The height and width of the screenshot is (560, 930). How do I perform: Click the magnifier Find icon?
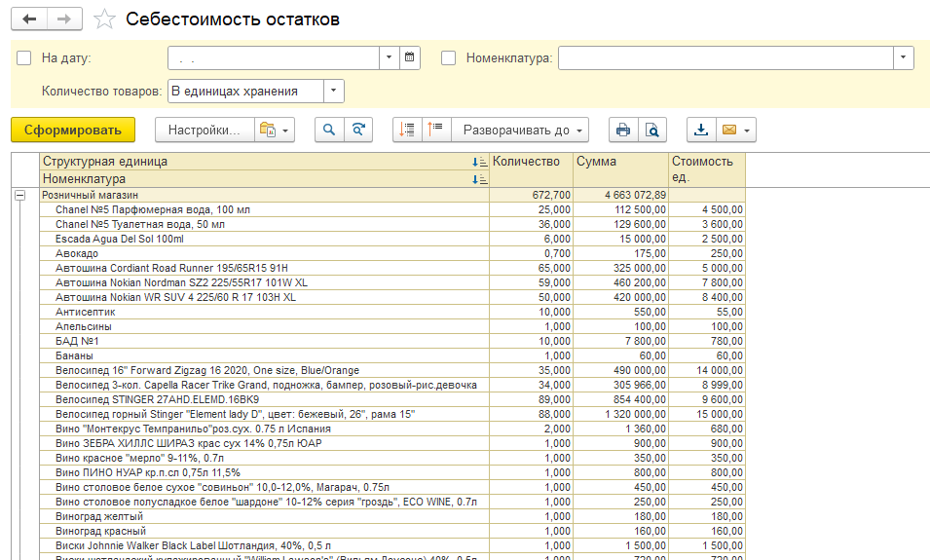(329, 130)
